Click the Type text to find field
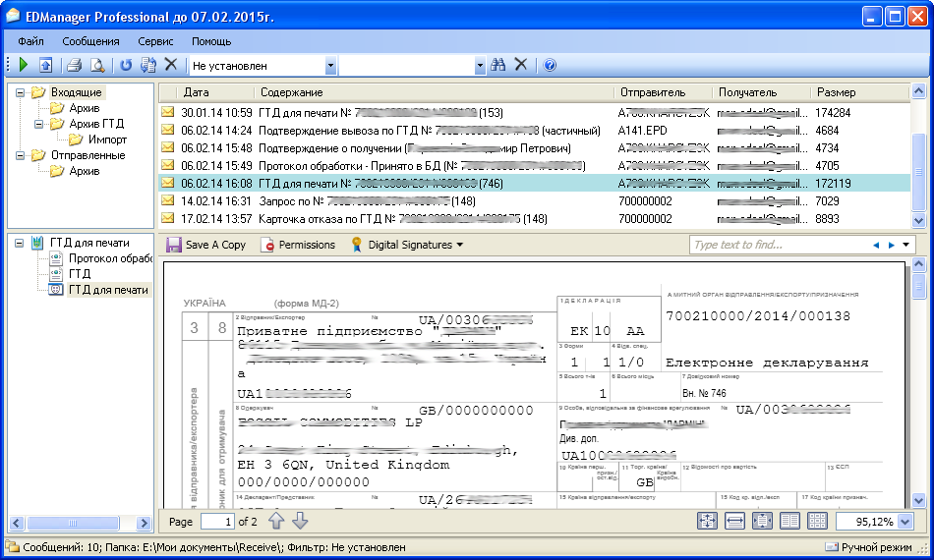Screen dimensions: 934x560 tap(779, 245)
